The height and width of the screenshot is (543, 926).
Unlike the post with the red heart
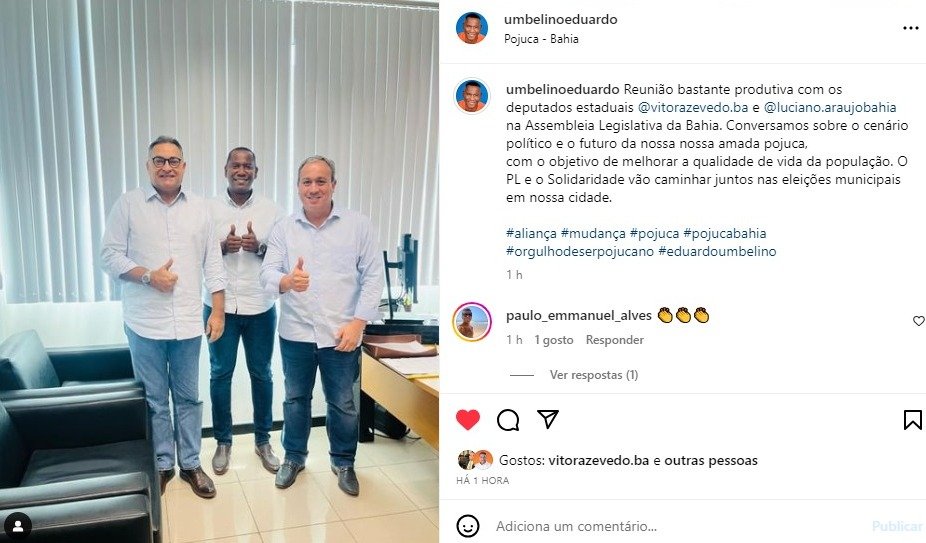468,420
